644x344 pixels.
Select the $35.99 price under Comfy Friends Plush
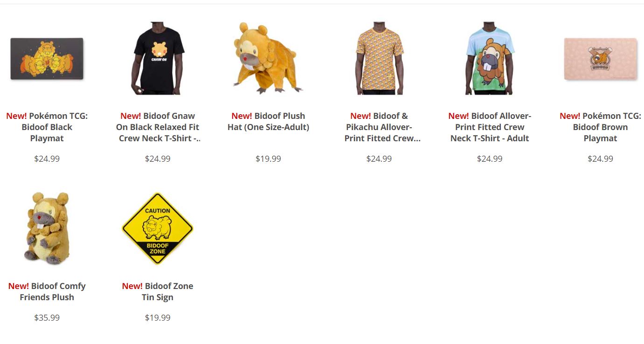[47, 318]
